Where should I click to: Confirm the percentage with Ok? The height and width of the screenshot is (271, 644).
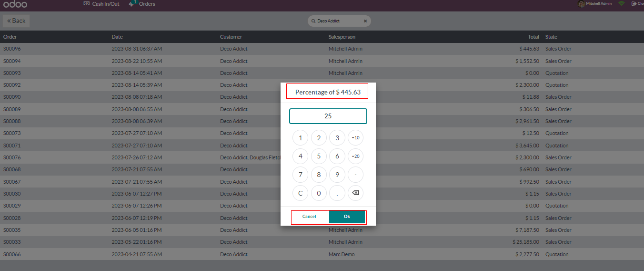point(347,217)
